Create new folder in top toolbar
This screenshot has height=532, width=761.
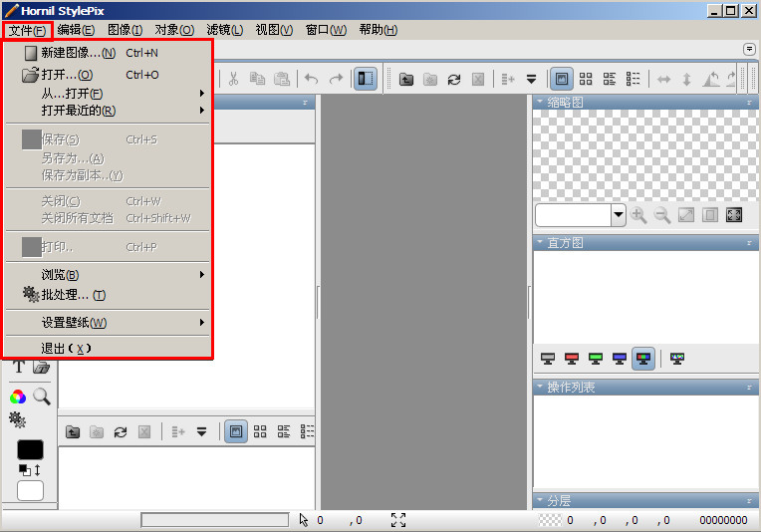(x=430, y=79)
